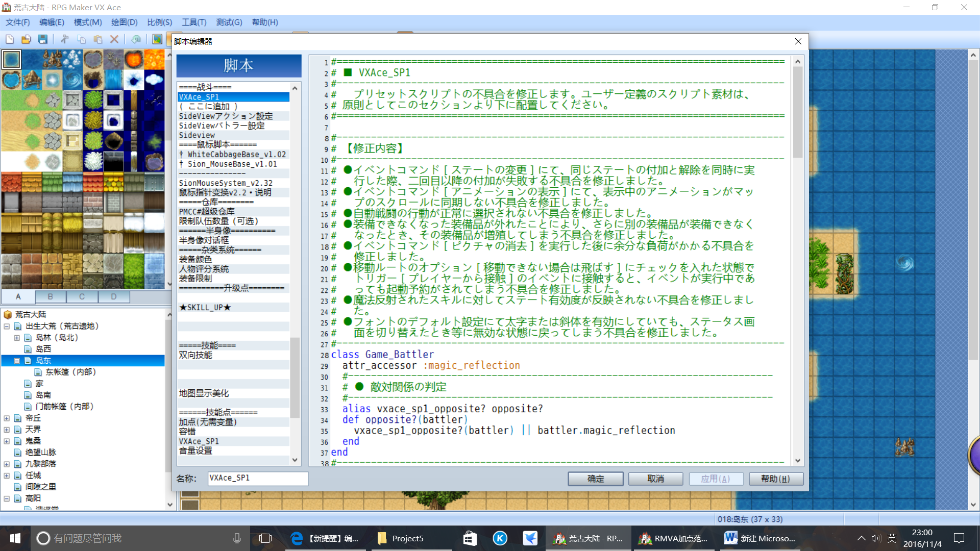Expand the 岛林（岛北） map node
Image resolution: width=980 pixels, height=551 pixels.
17,338
